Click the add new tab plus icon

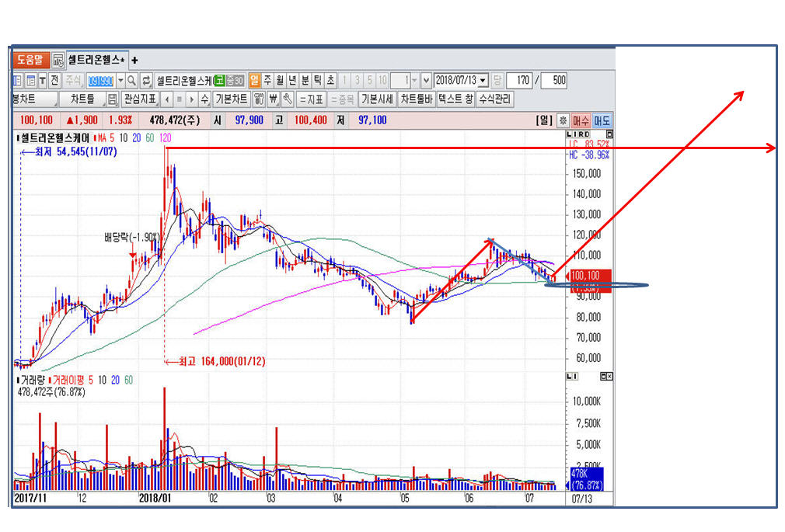(134, 60)
